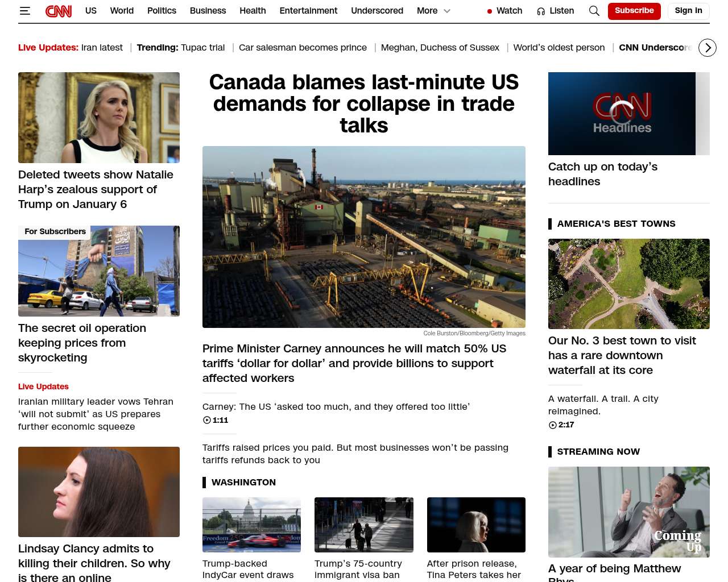Go to the World section
728x582 pixels.
122,11
